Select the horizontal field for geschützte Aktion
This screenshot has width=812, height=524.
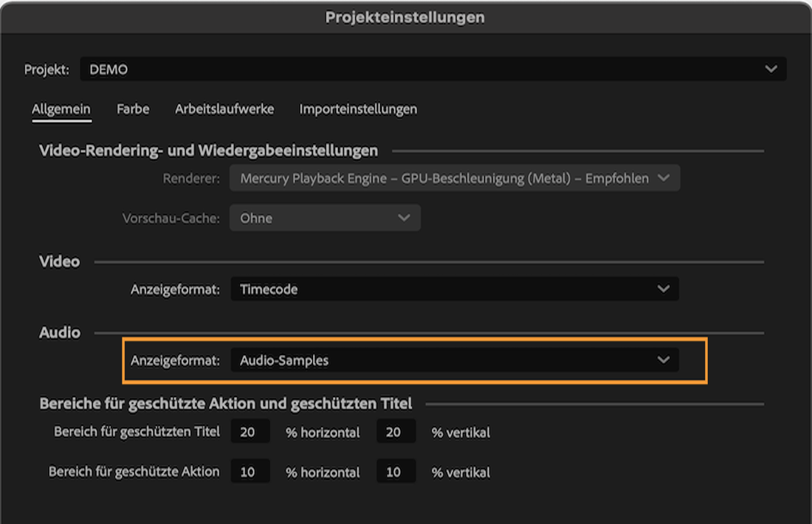pyautogui.click(x=249, y=472)
